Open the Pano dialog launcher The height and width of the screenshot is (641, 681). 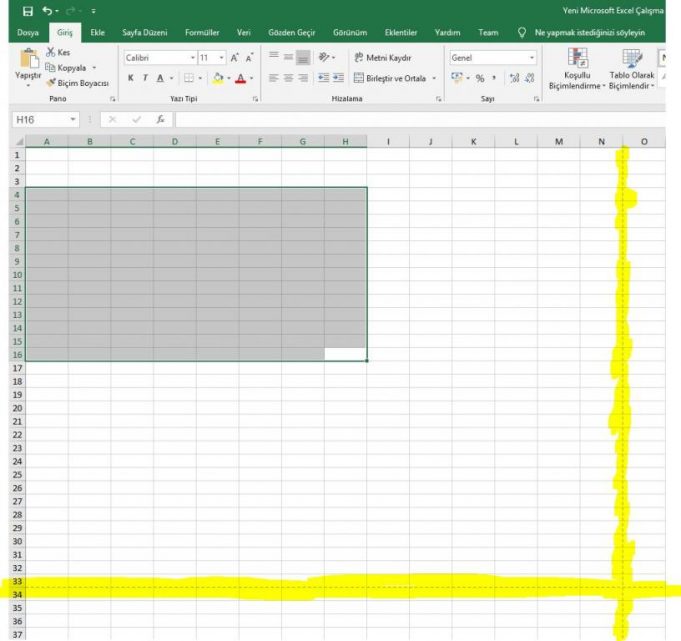coord(113,99)
